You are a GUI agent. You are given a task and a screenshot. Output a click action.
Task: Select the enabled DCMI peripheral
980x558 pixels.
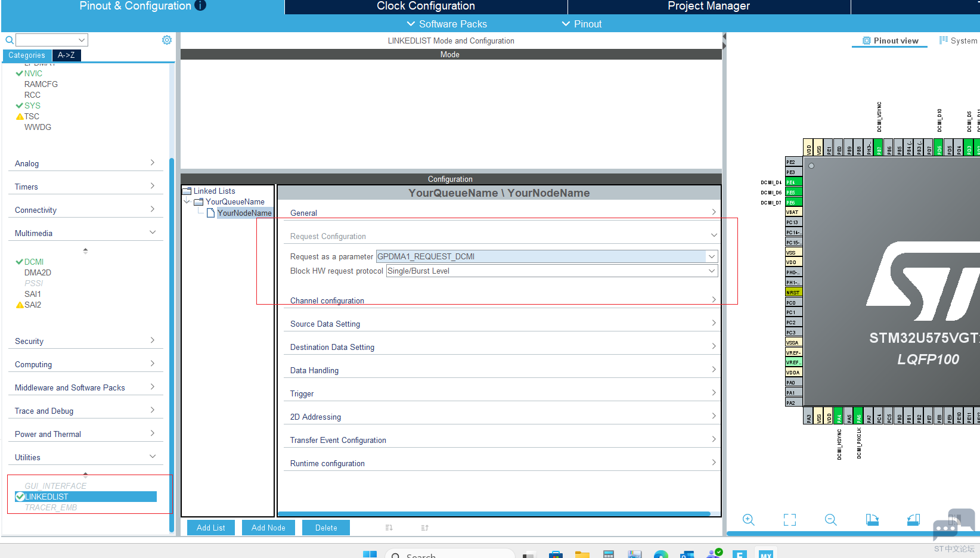click(34, 262)
